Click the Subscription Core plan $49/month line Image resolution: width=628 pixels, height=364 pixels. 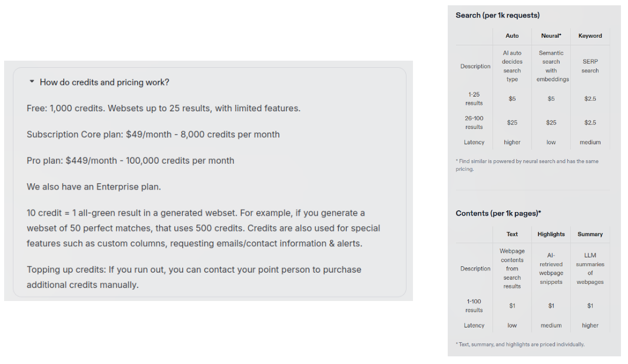[153, 134]
